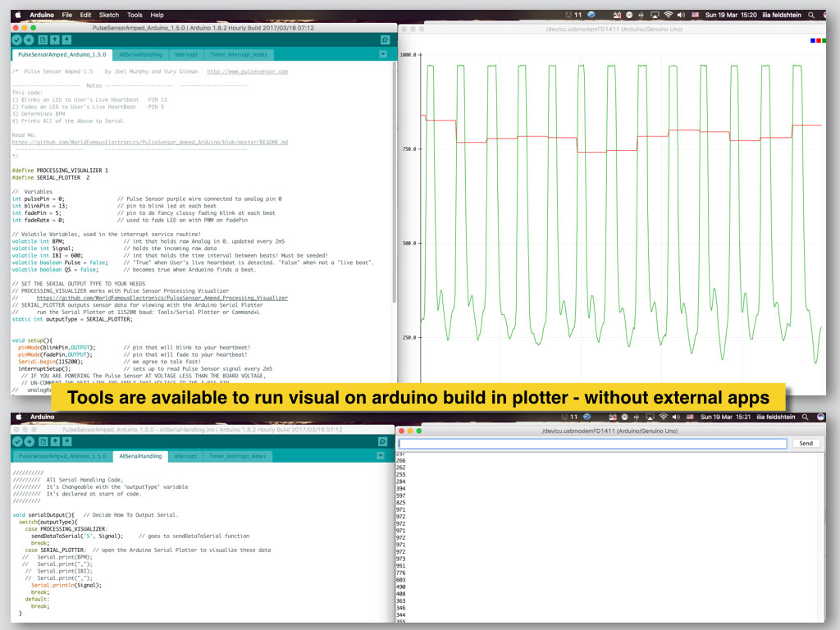Select PulseSensorAmped_Arduino_1.5.0 tab in lower window

pyautogui.click(x=62, y=456)
